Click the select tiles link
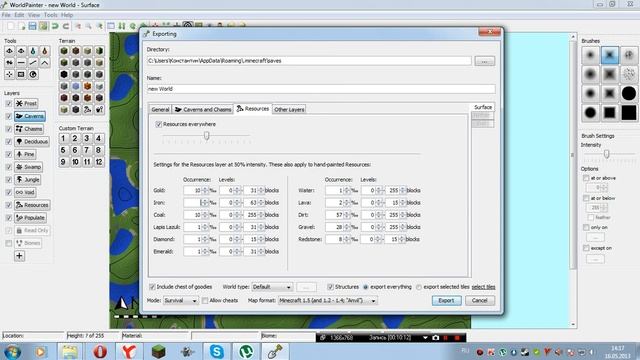 tap(483, 287)
